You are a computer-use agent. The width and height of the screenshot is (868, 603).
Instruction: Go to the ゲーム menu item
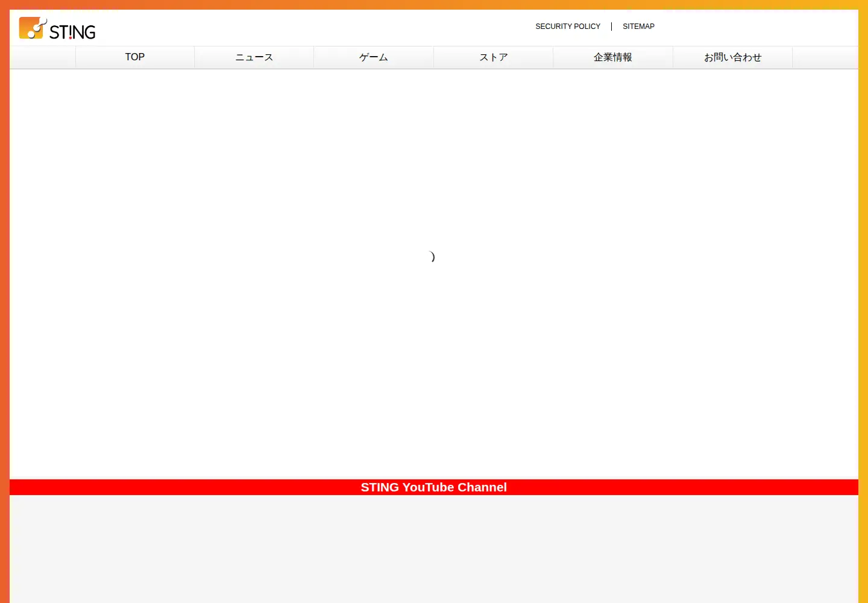[374, 57]
